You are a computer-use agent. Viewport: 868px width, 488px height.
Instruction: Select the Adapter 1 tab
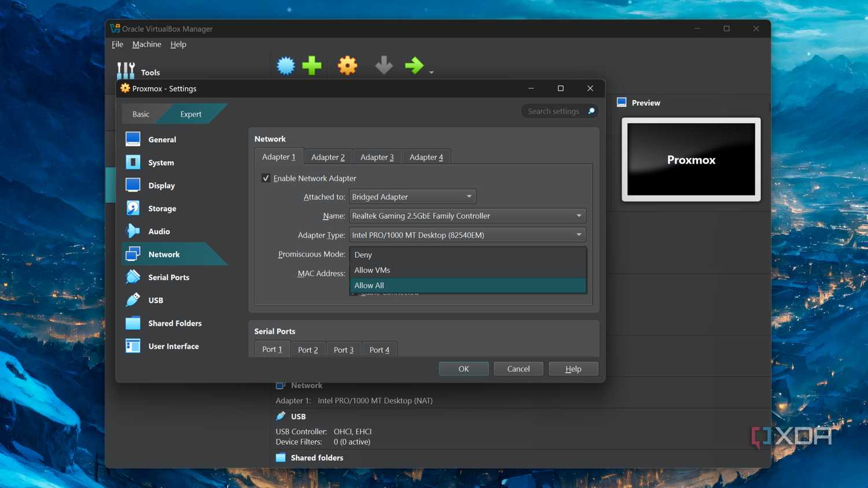[279, 157]
